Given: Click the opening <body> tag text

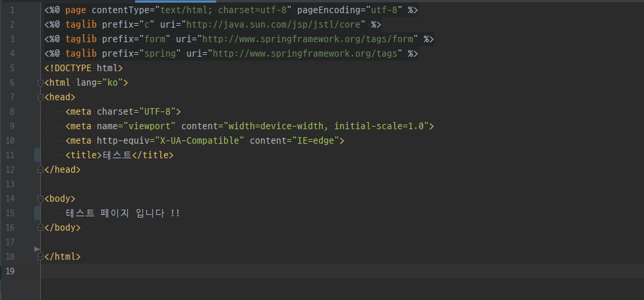Looking at the screenshot, I should click(x=60, y=198).
